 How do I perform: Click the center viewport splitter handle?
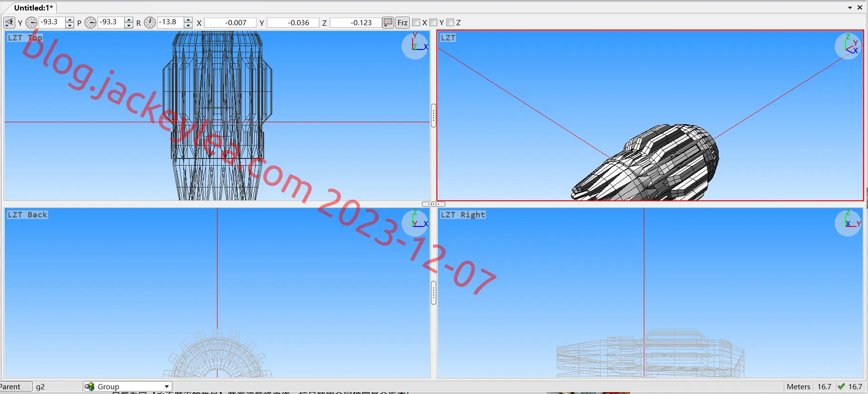point(434,204)
